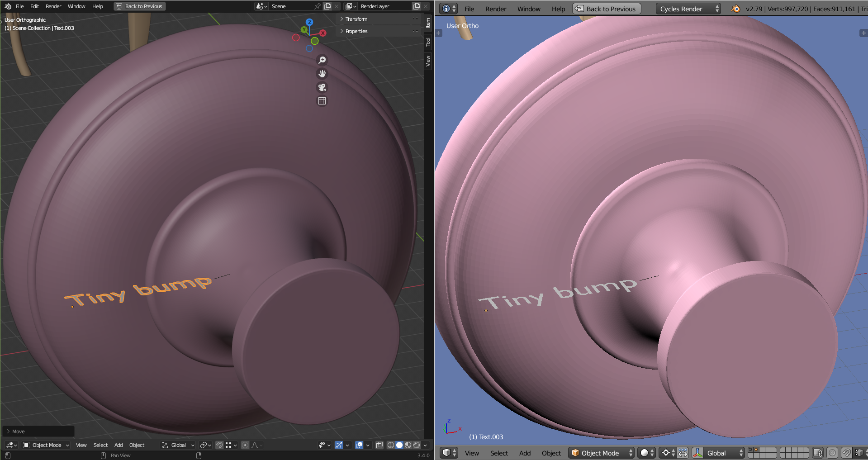The image size is (868, 460).
Task: Expand the Move operator panel
Action: (x=38, y=432)
